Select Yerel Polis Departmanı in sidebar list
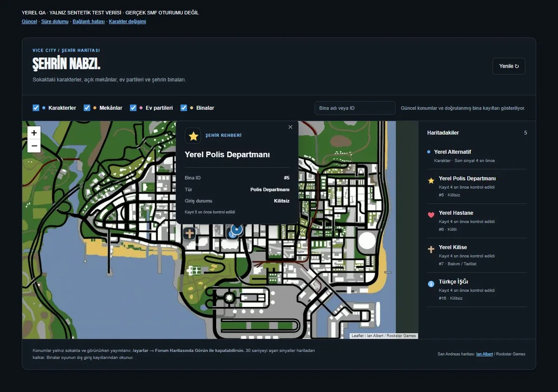 coord(477,186)
